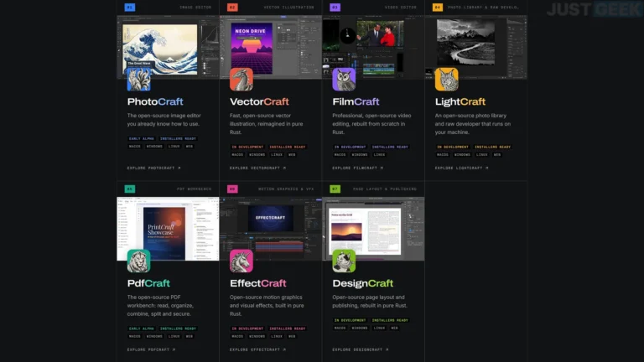Click the Vector Illustration category label
Image resolution: width=644 pixels, height=362 pixels.
(288, 8)
